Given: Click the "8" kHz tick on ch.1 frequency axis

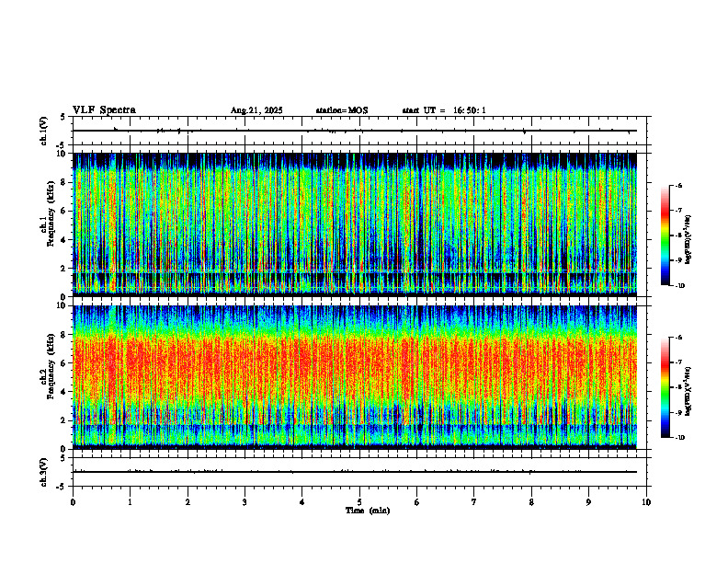Looking at the screenshot, I should [x=64, y=182].
